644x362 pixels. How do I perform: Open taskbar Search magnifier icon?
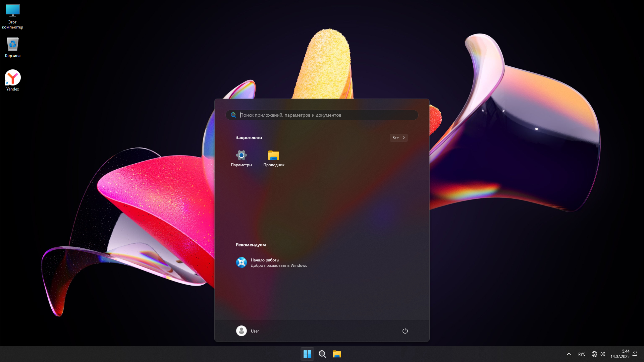click(322, 354)
